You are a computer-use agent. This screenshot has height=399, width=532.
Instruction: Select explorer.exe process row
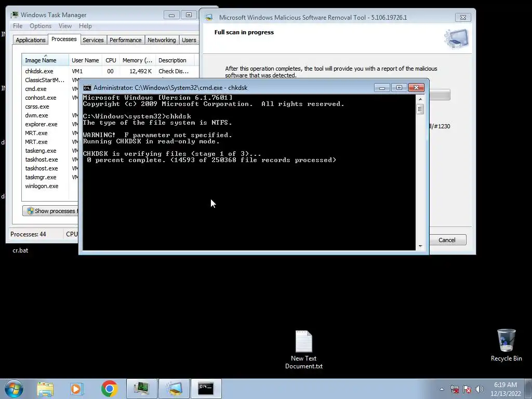point(50,124)
